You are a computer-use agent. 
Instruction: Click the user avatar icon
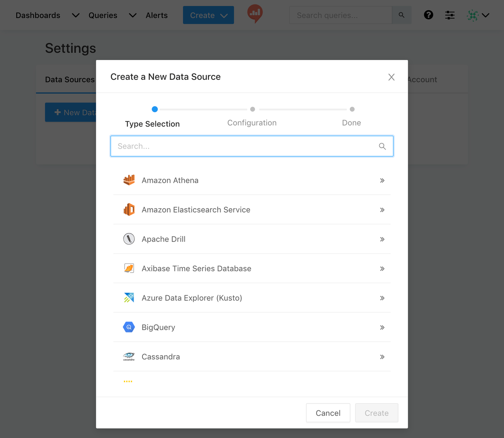coord(473,16)
